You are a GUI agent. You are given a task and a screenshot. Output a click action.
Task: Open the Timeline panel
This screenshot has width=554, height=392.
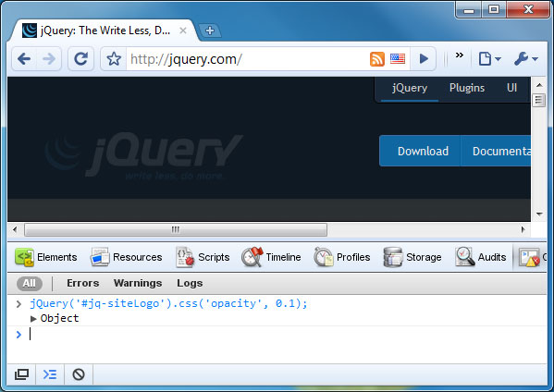click(x=271, y=257)
